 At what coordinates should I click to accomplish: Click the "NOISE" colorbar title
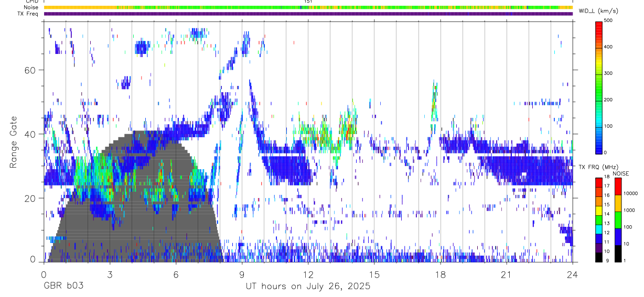click(621, 173)
